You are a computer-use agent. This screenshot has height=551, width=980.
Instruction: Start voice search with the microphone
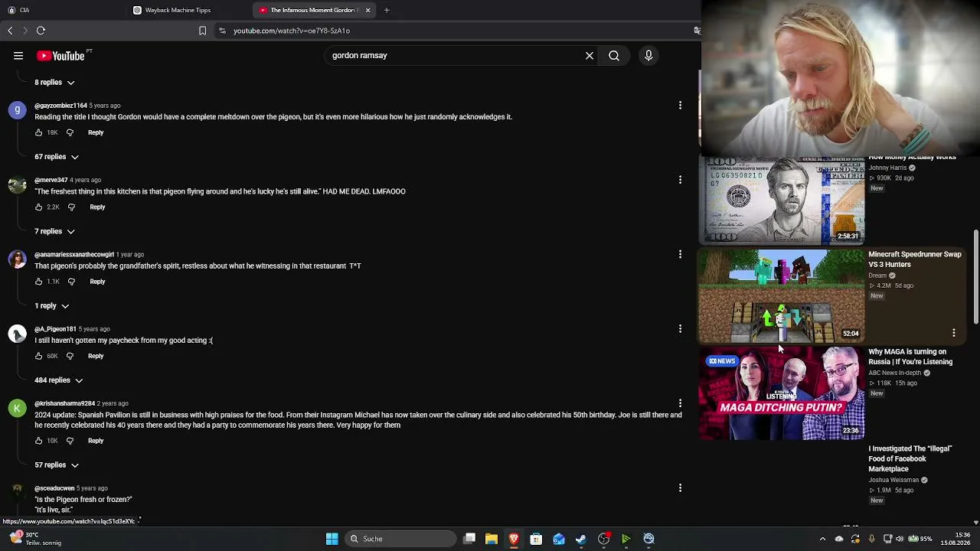pos(648,56)
